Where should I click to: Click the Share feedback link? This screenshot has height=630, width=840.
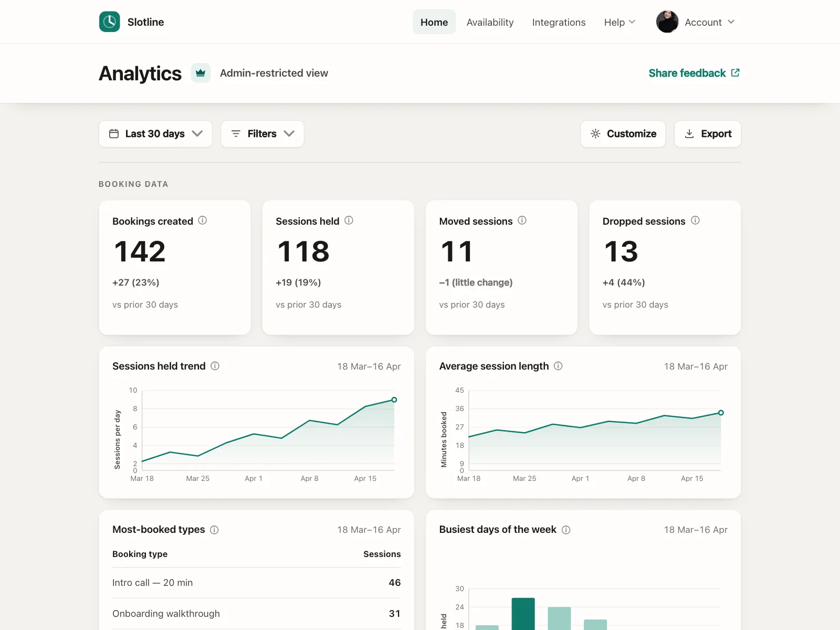[x=694, y=73]
